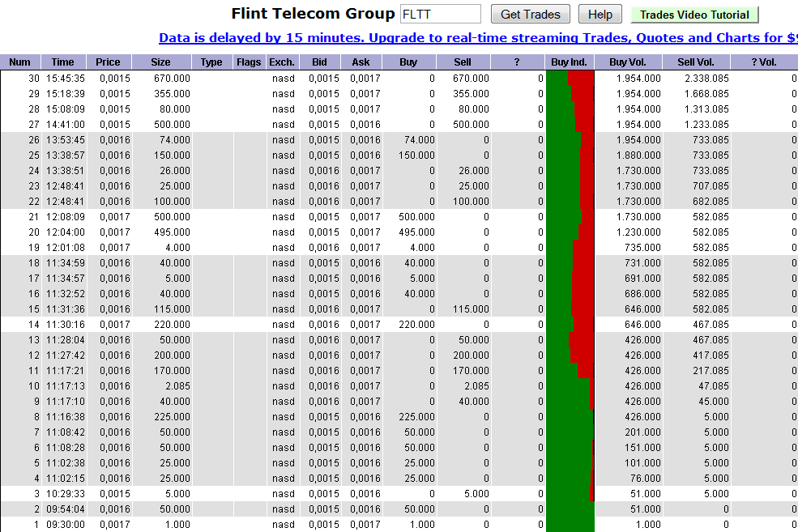Select sell volume 1.233.085
The height and width of the screenshot is (532, 798).
[x=707, y=125]
